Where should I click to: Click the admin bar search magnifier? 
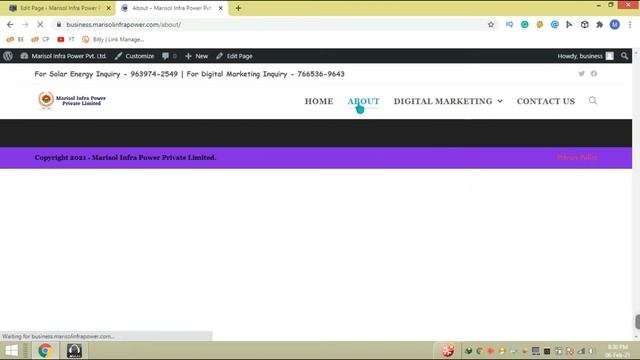pos(624,56)
